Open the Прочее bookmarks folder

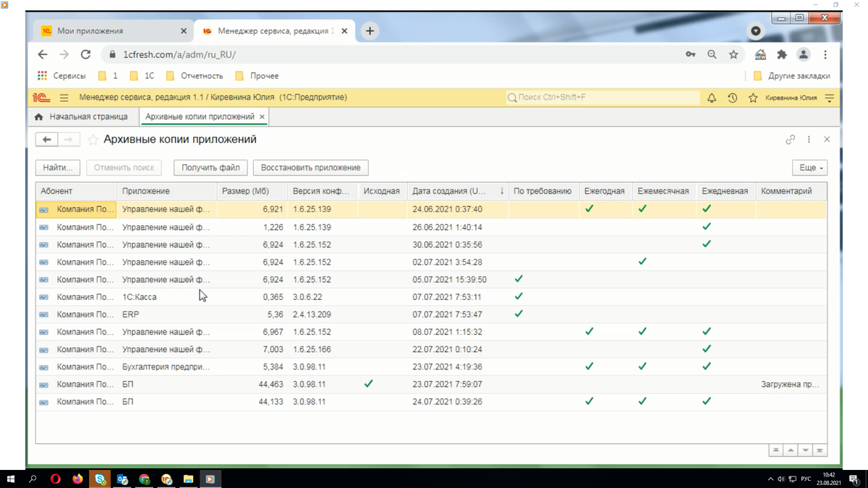click(x=257, y=76)
